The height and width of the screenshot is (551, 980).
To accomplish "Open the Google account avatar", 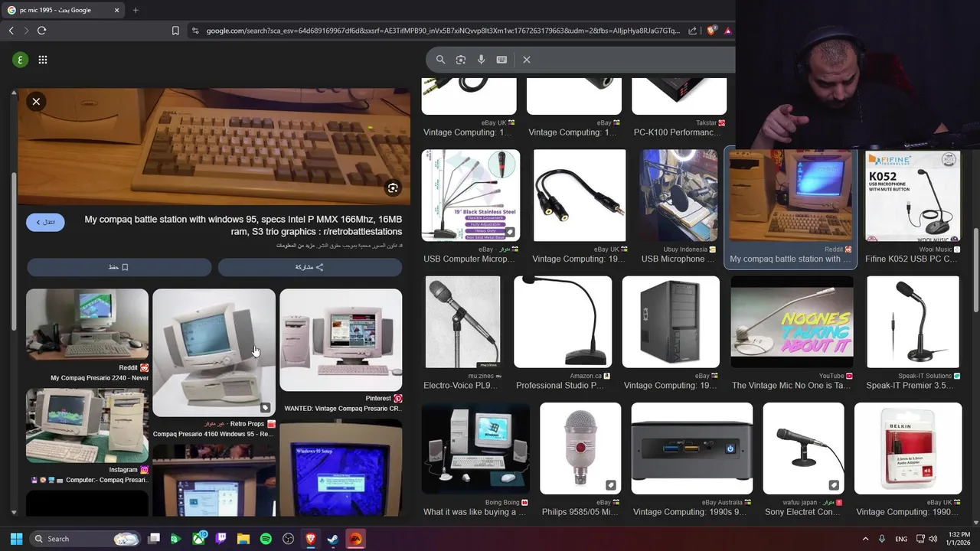I will [19, 60].
